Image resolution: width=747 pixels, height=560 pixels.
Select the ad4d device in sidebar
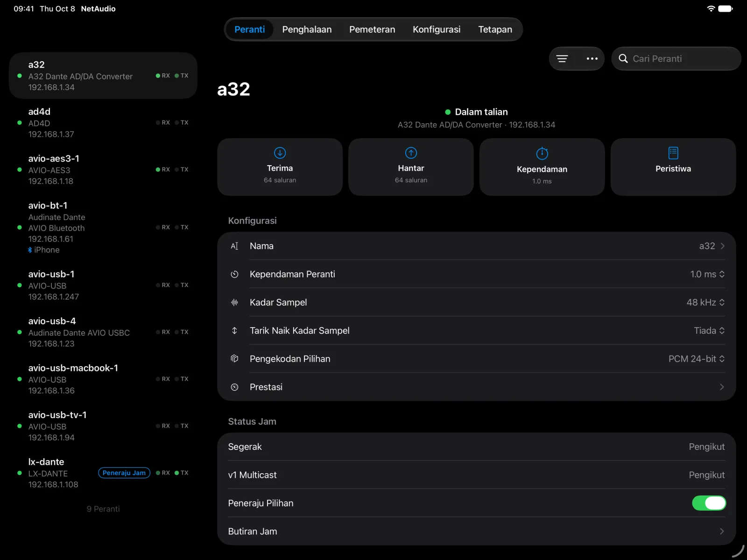tap(103, 123)
